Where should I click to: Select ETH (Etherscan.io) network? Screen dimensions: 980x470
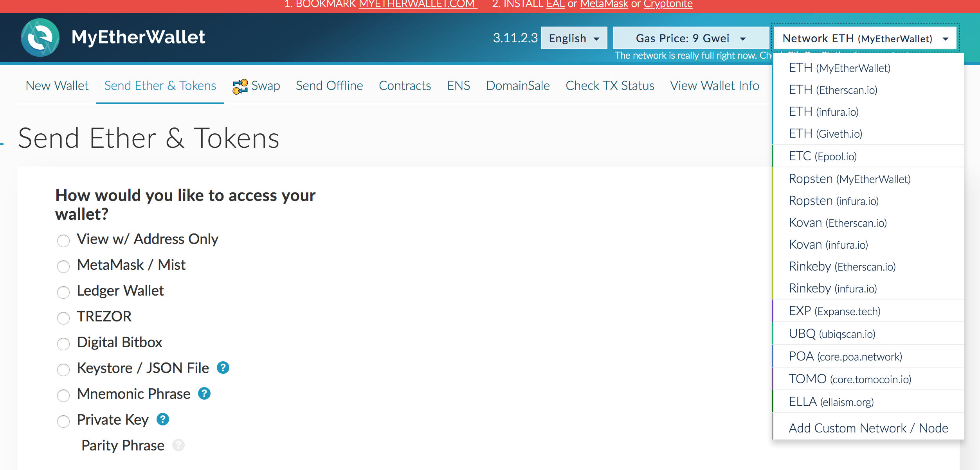pyautogui.click(x=868, y=90)
